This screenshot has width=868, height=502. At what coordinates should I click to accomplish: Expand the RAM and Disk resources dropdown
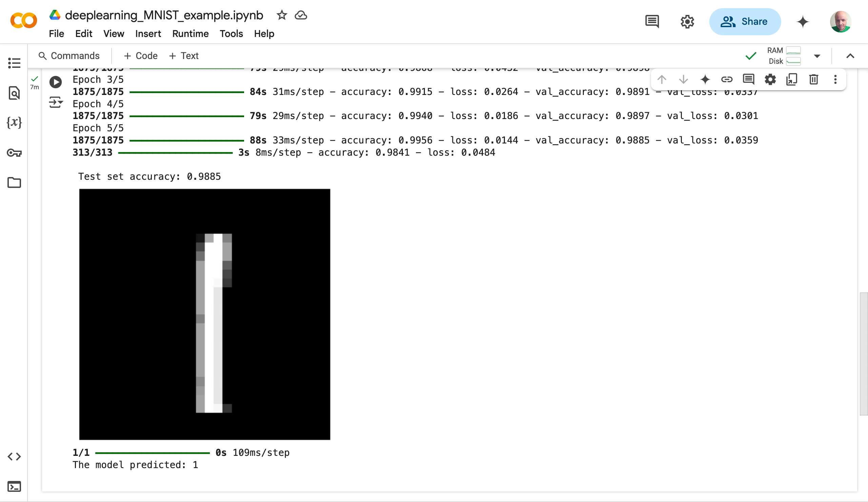click(x=817, y=56)
